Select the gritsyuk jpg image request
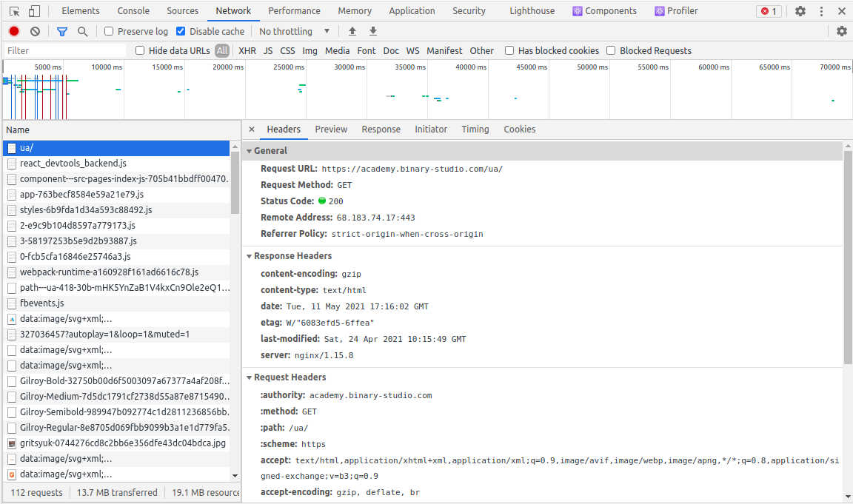This screenshot has height=504, width=853. tap(116, 443)
